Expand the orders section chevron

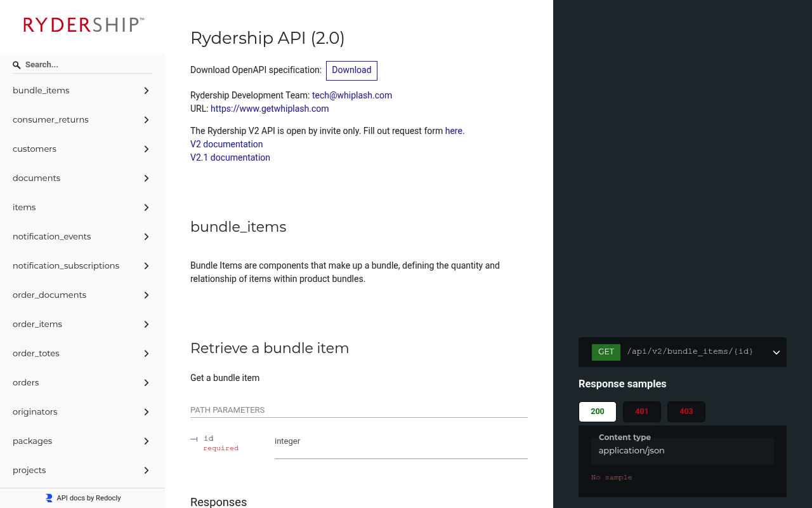coord(147,383)
